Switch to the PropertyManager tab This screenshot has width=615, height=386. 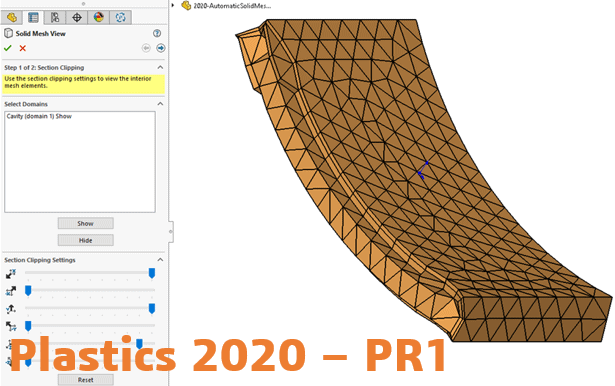click(33, 17)
